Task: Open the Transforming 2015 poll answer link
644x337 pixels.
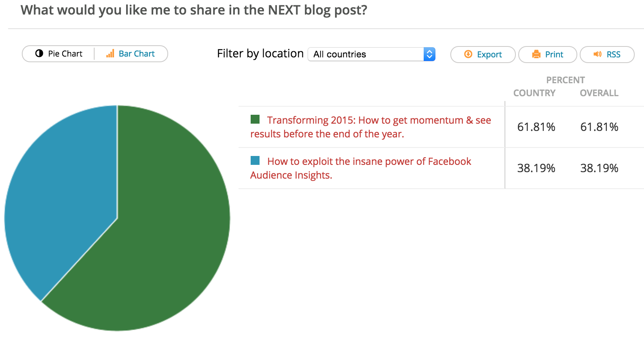Action: (x=371, y=127)
